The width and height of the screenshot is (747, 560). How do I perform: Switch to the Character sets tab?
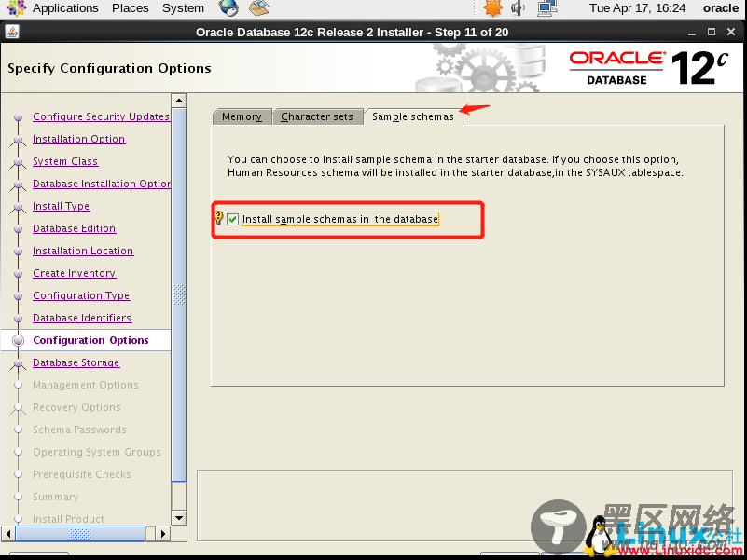coord(317,116)
